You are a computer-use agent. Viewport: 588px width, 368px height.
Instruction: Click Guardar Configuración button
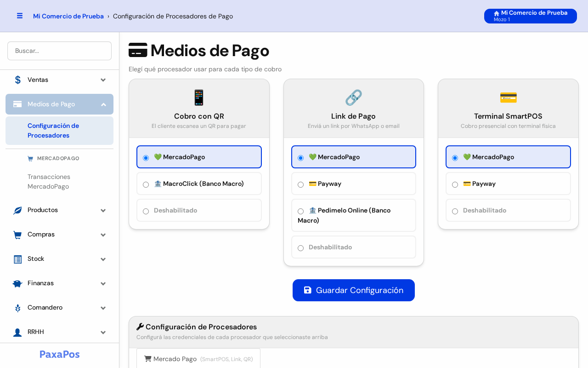pos(354,290)
